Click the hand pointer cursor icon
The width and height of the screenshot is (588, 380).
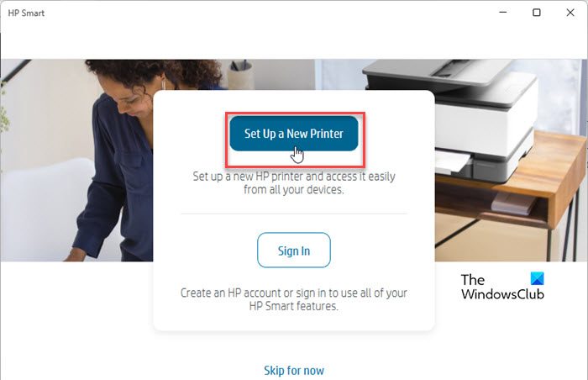point(297,155)
